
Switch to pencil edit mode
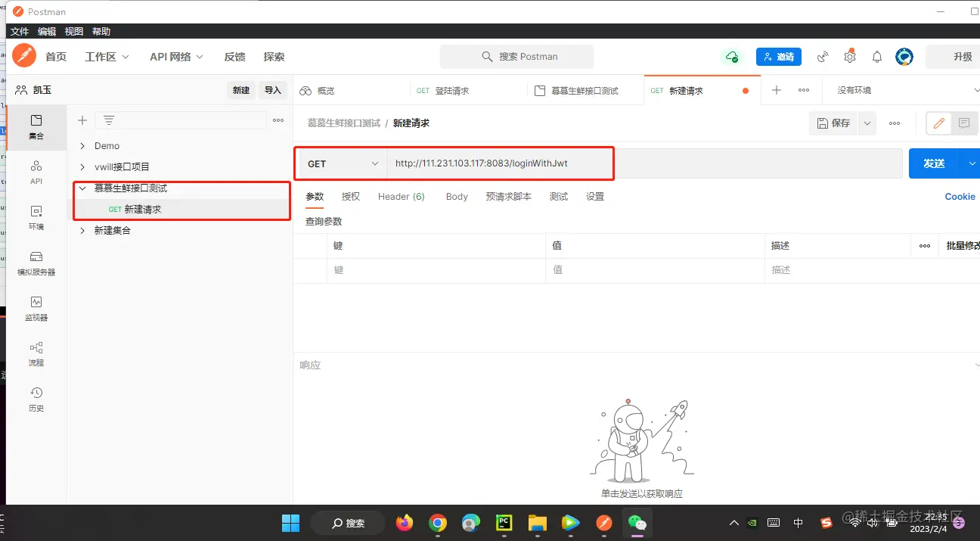(x=939, y=123)
